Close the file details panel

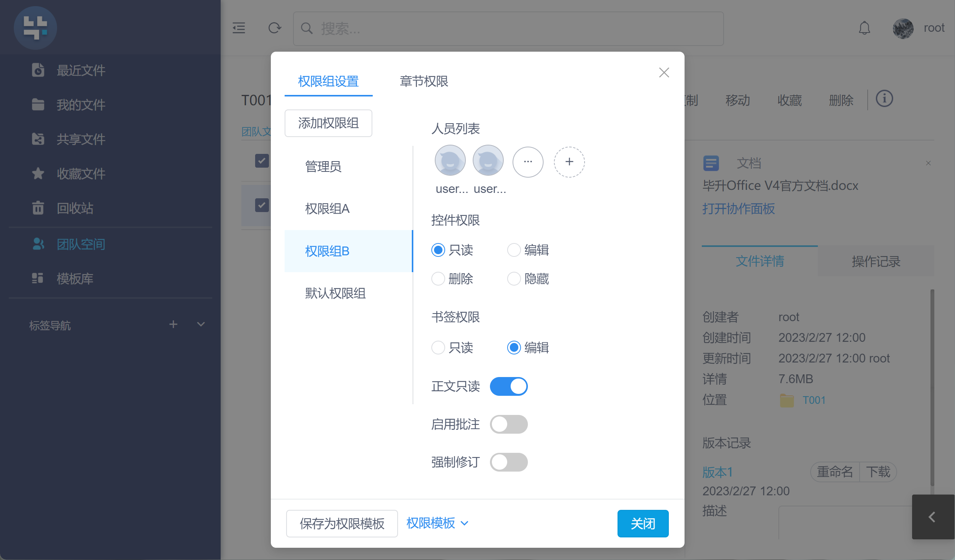point(928,163)
